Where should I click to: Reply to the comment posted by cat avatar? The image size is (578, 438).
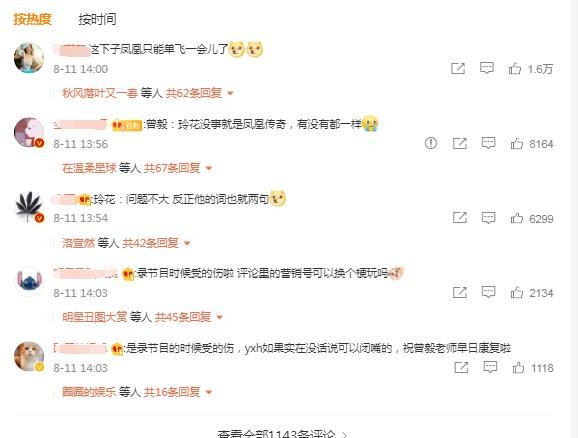point(490,367)
